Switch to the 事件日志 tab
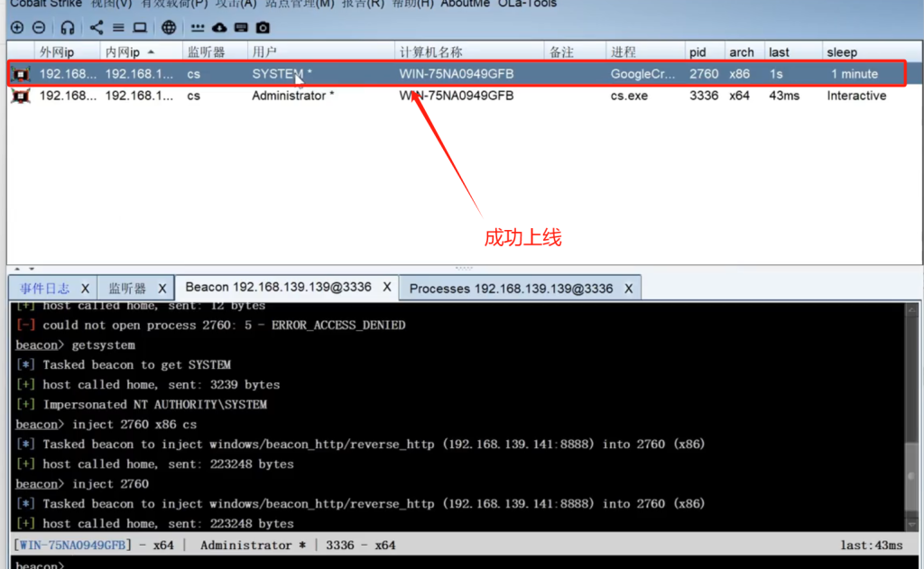924x569 pixels. [45, 289]
